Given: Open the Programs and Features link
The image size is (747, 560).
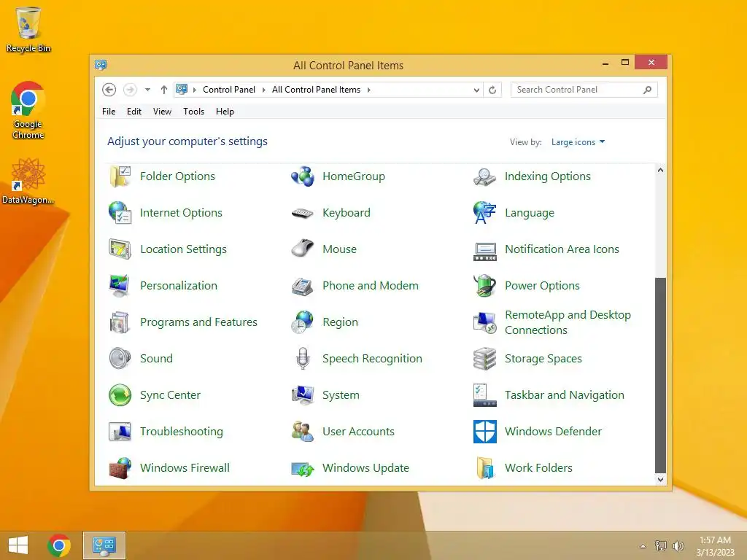Looking at the screenshot, I should (x=198, y=322).
